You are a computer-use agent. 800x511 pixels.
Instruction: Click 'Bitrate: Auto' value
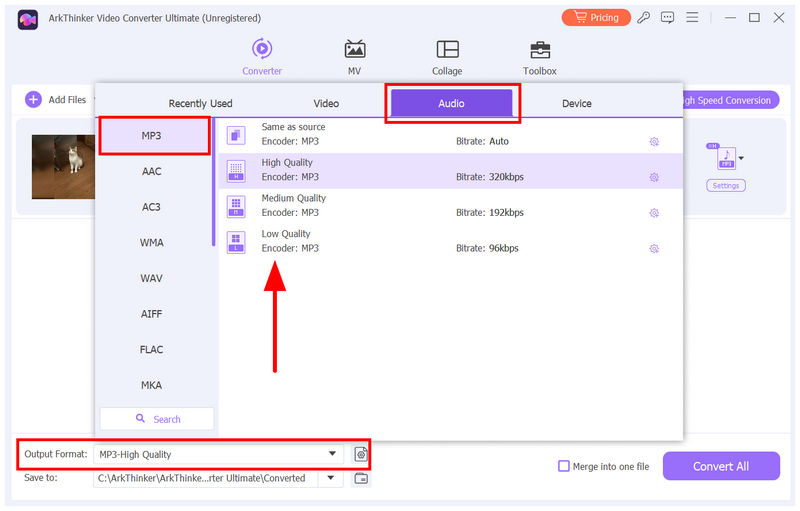pyautogui.click(x=482, y=141)
